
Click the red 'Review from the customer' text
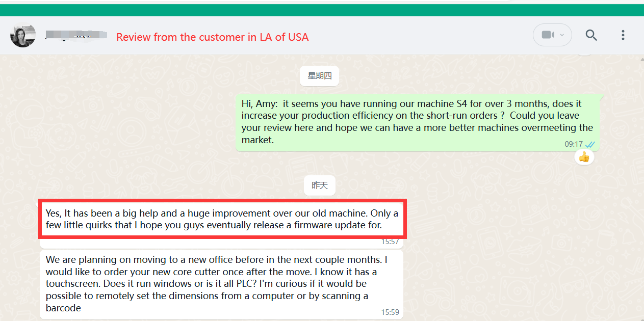point(212,37)
